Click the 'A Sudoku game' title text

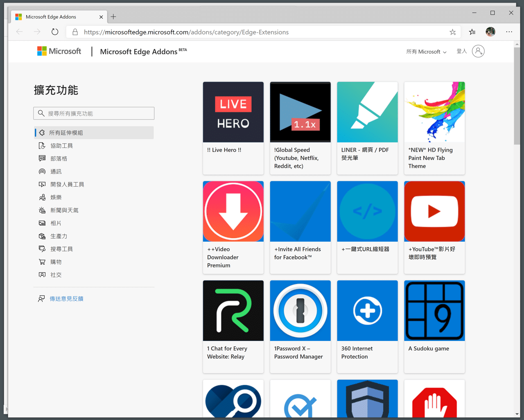click(429, 349)
